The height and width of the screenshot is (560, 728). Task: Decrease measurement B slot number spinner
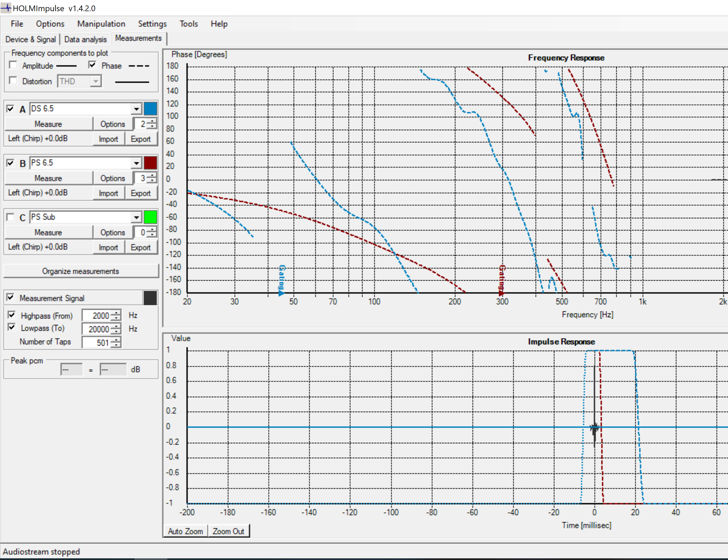coord(152,180)
